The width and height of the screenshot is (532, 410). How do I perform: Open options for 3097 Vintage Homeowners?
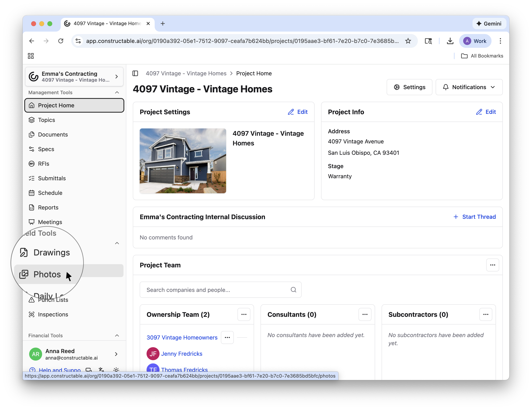tap(227, 338)
